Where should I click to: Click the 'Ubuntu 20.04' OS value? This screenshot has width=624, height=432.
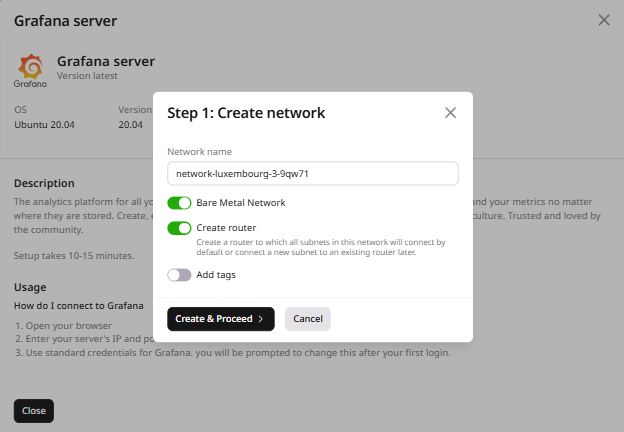coord(44,125)
